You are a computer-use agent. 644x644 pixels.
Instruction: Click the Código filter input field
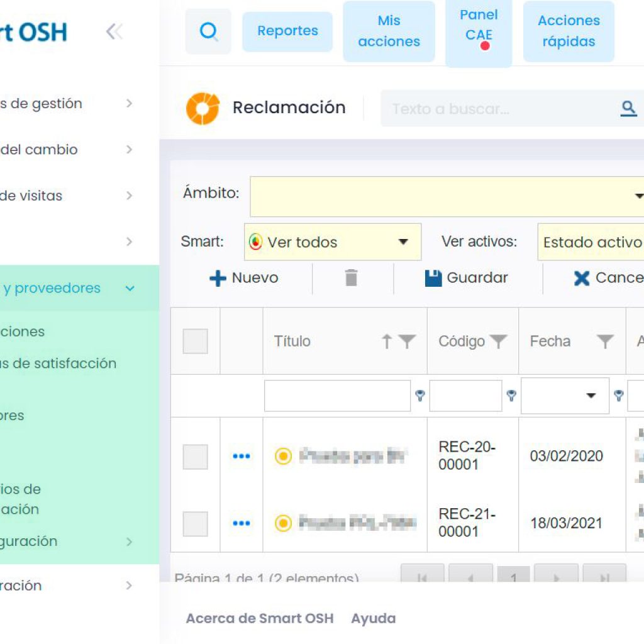465,396
